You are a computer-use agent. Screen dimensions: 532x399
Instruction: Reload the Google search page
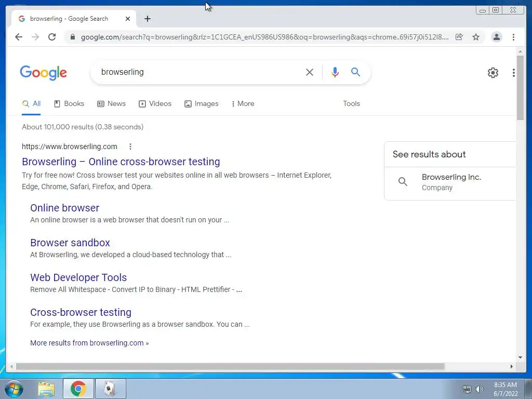[52, 37]
